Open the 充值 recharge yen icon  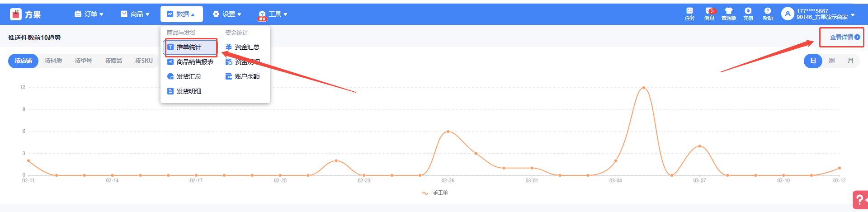click(748, 11)
